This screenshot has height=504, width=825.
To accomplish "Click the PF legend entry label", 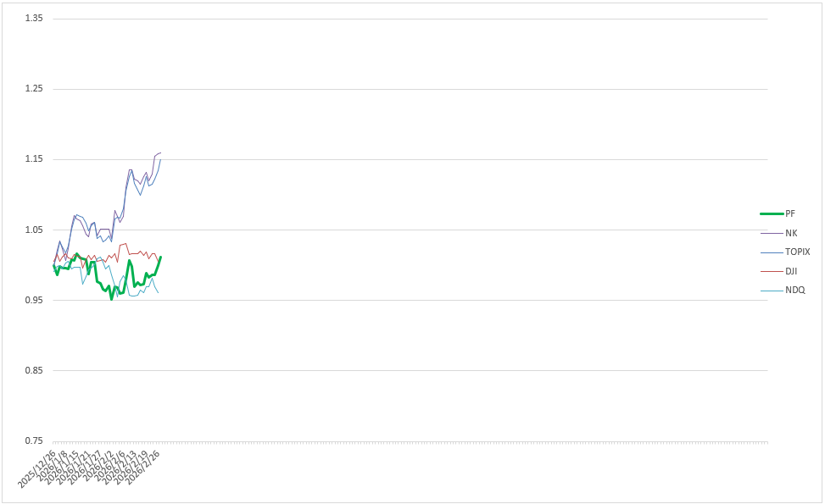I will (790, 213).
